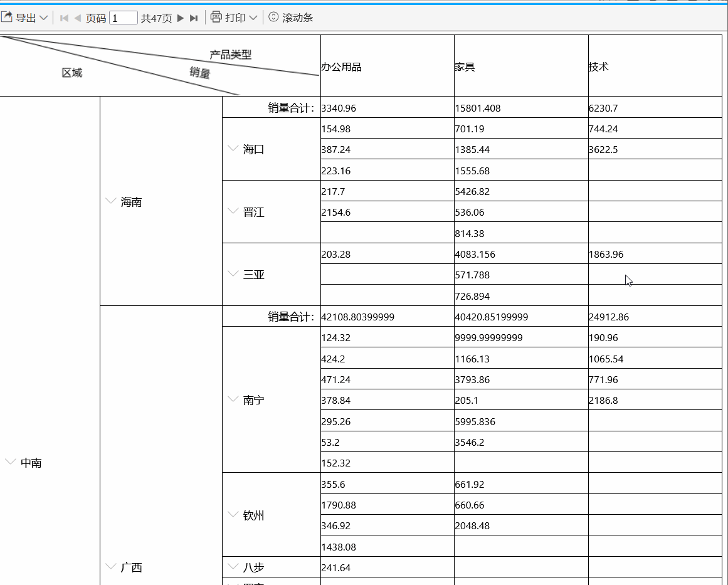The image size is (728, 585).
Task: Select the cell with value 42108.80399999
Action: 388,317
